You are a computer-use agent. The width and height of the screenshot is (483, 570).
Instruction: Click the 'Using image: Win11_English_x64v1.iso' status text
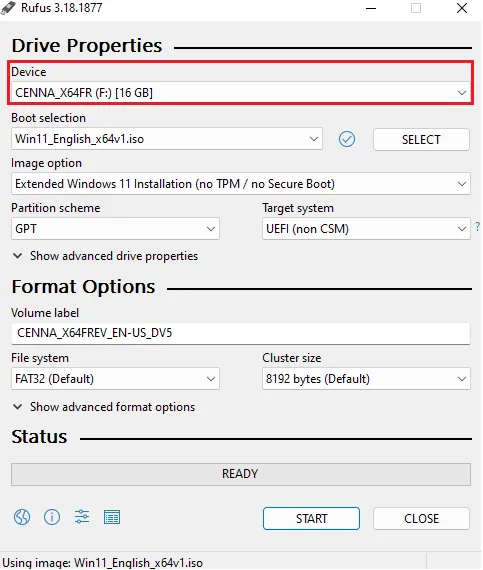pos(103,563)
